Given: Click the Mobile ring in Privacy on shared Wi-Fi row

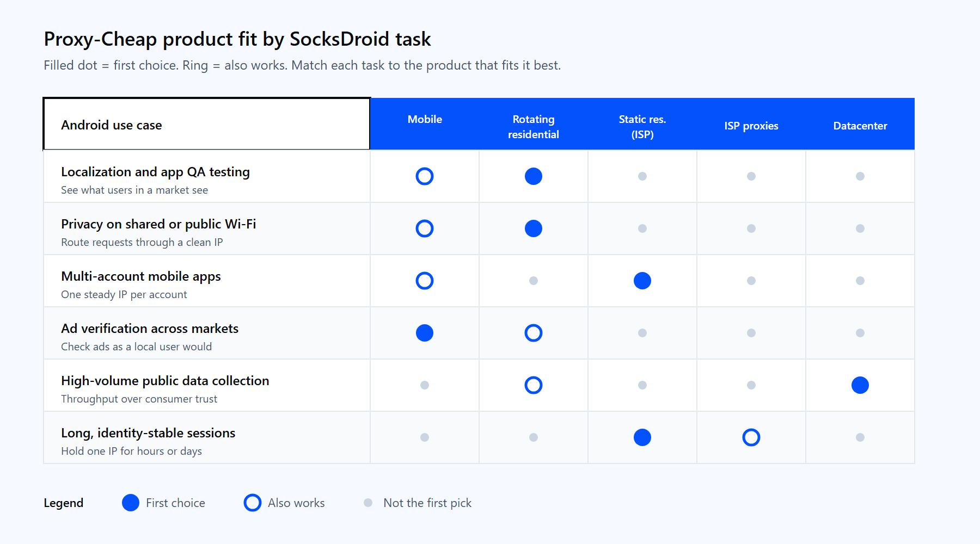Looking at the screenshot, I should pos(425,228).
